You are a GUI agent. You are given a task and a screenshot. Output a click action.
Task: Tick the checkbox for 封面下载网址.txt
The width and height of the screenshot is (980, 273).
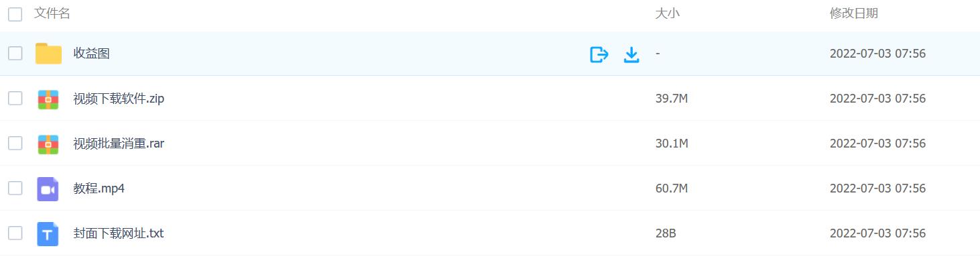pyautogui.click(x=15, y=233)
